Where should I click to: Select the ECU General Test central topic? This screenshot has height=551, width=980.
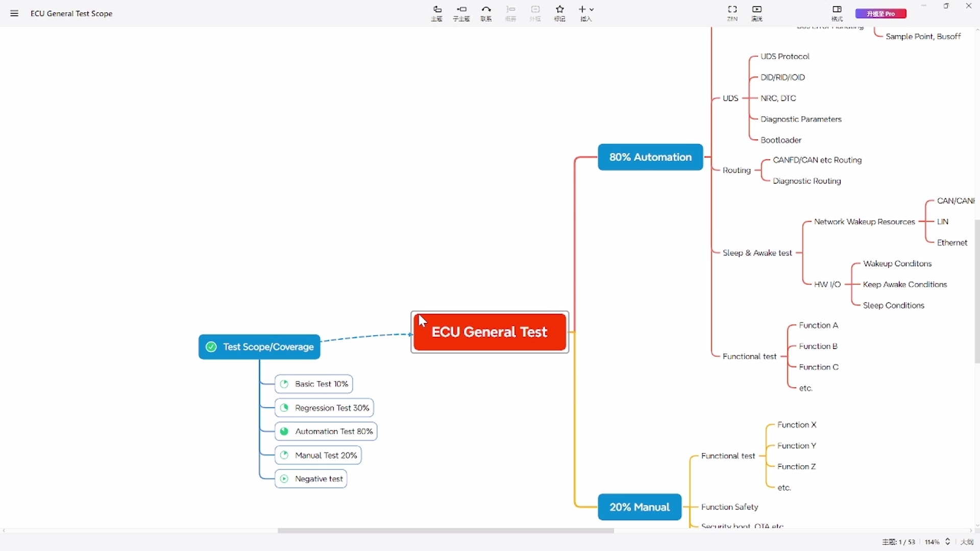(x=489, y=332)
